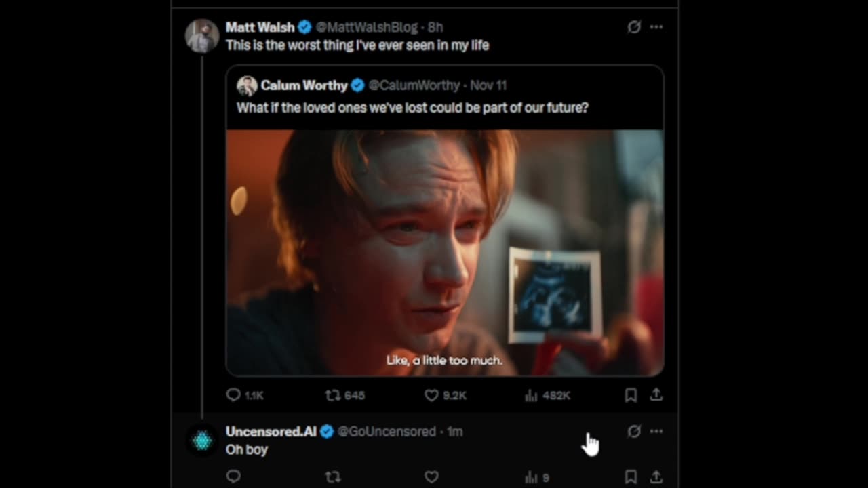Repost Matt Walsh's tweet with 645 reposts

point(333,395)
